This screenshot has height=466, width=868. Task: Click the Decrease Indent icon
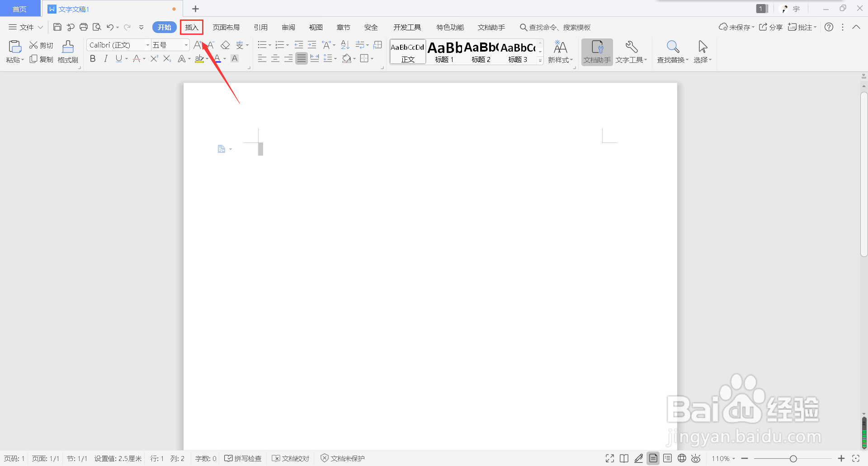pos(299,45)
